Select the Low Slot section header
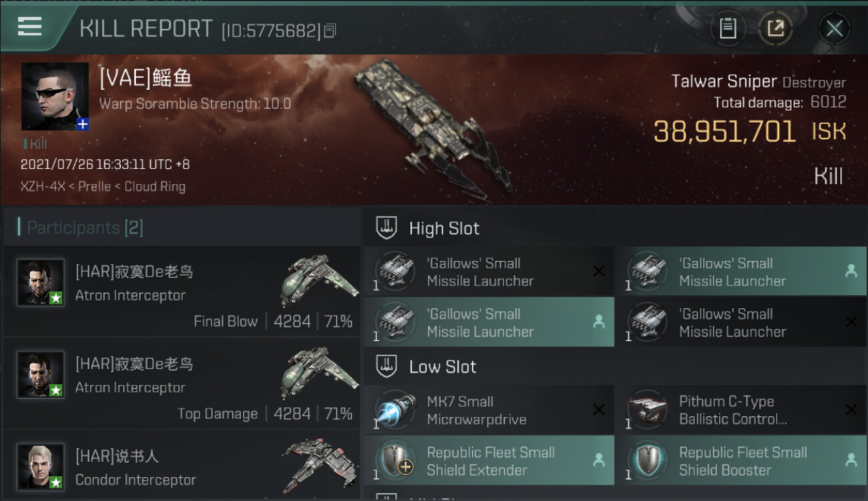 click(x=616, y=367)
